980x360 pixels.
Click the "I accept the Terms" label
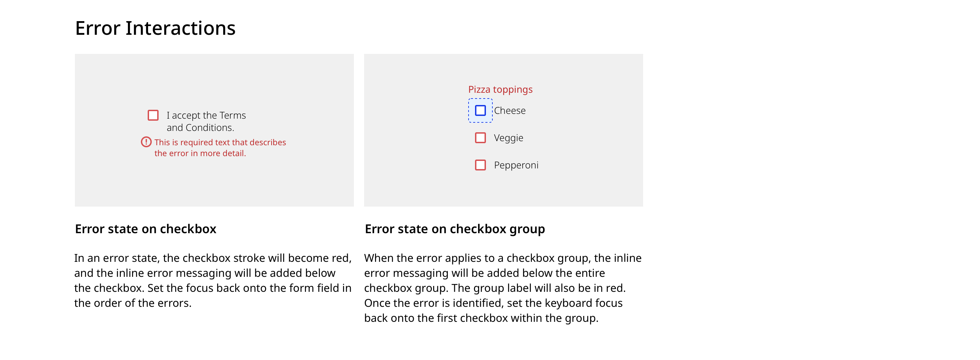coord(206,116)
